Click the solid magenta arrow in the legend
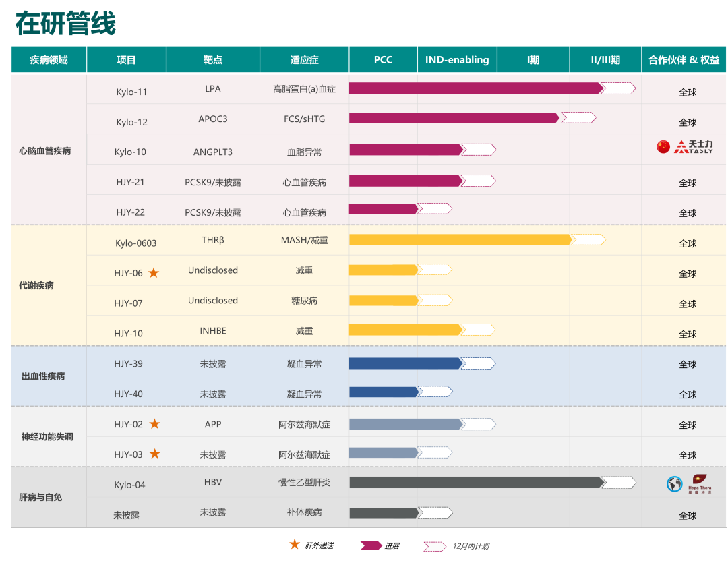 tap(371, 545)
